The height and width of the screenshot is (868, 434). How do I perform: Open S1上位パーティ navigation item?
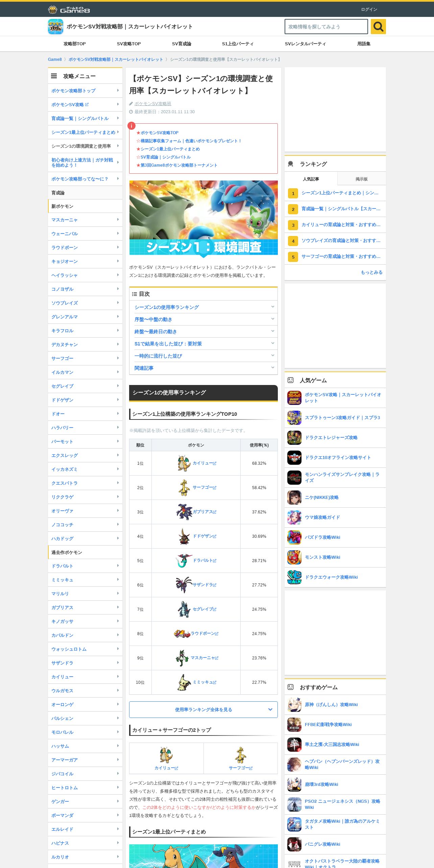click(x=238, y=44)
